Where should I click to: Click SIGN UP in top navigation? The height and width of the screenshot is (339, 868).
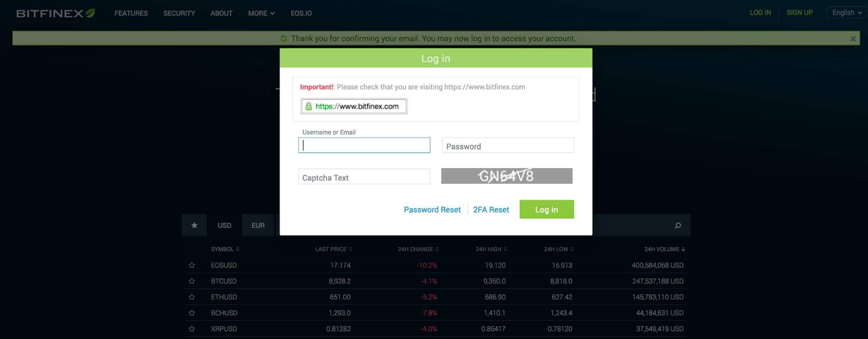coord(799,13)
